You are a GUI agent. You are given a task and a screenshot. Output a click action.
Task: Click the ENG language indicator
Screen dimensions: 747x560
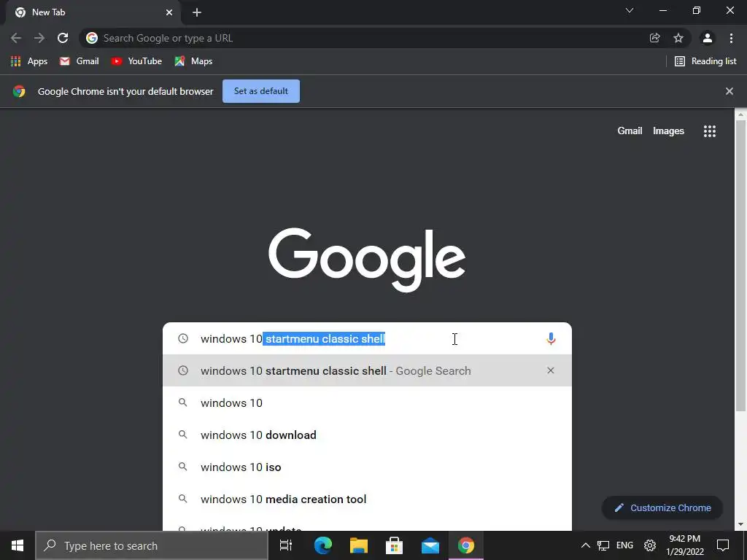[624, 545]
